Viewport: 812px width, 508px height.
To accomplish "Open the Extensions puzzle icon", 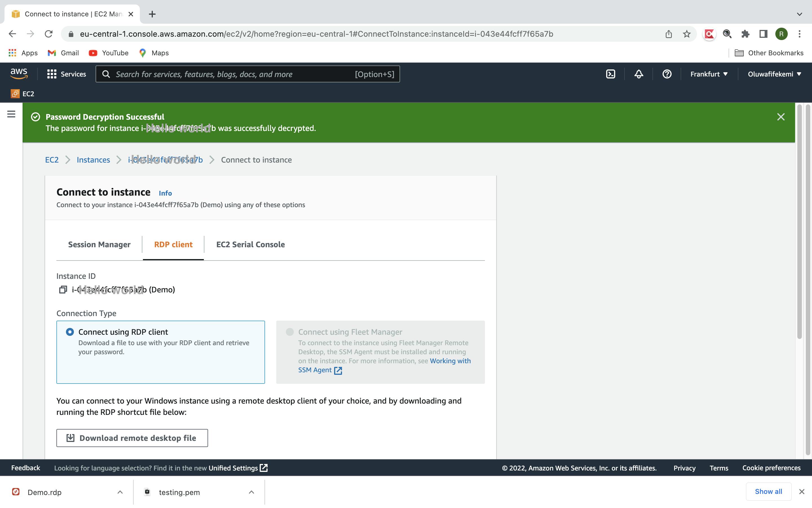I will point(745,34).
